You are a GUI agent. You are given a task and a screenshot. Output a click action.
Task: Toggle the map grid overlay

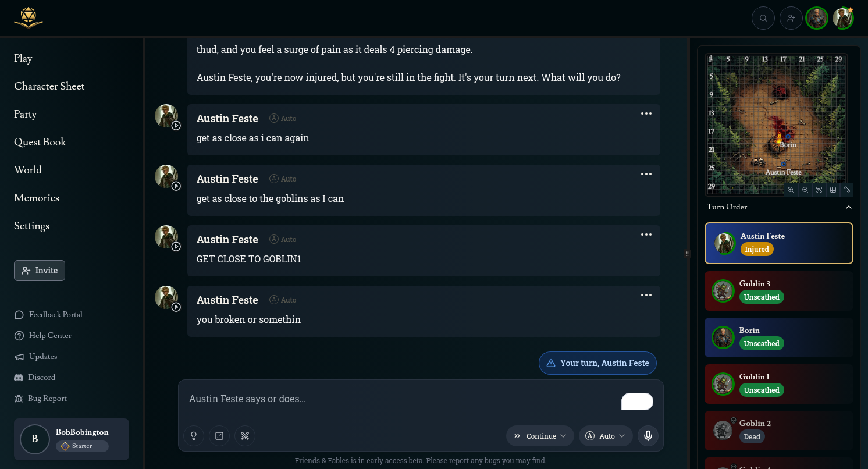tap(833, 190)
